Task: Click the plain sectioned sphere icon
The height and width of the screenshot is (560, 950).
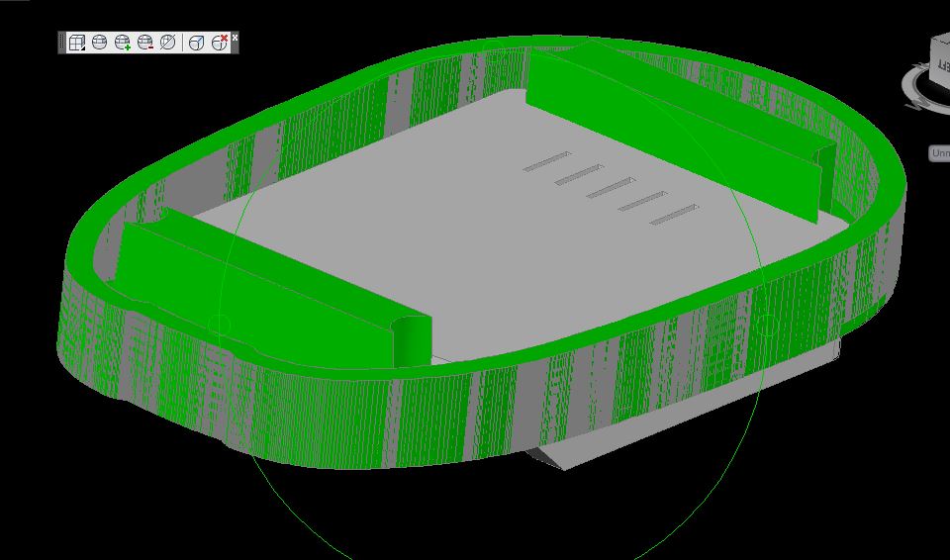Action: coord(99,43)
